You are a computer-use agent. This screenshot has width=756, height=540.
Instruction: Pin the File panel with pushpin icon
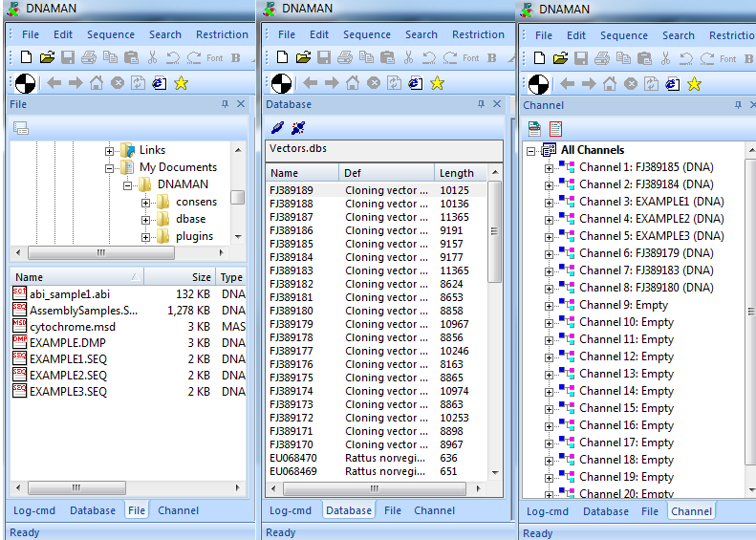225,104
